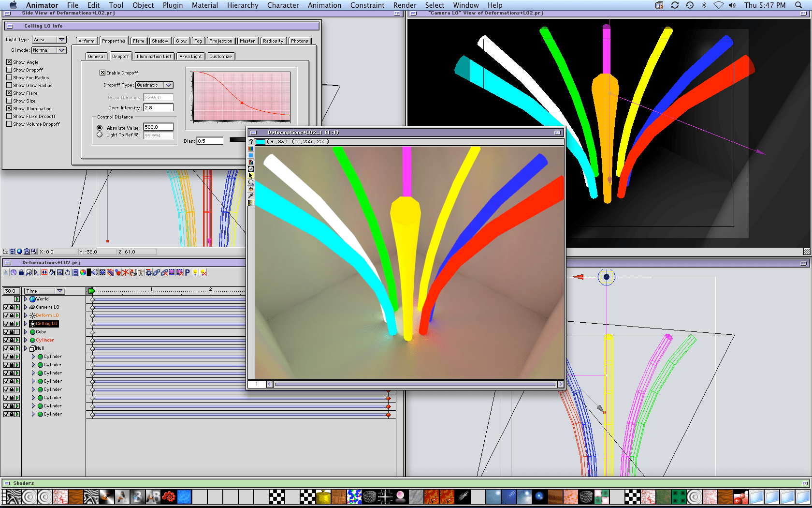The width and height of the screenshot is (812, 508).
Task: Toggle the Show Illumination checkbox
Action: (9, 108)
